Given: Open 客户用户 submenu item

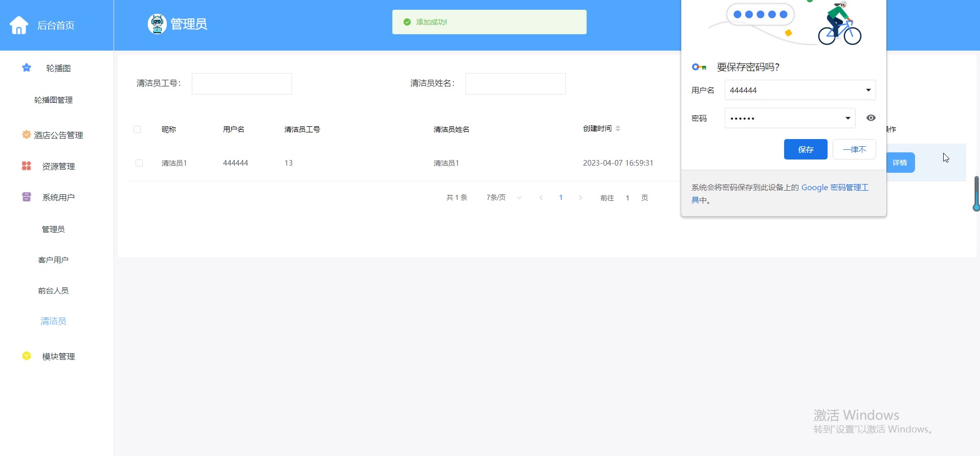Looking at the screenshot, I should tap(53, 260).
